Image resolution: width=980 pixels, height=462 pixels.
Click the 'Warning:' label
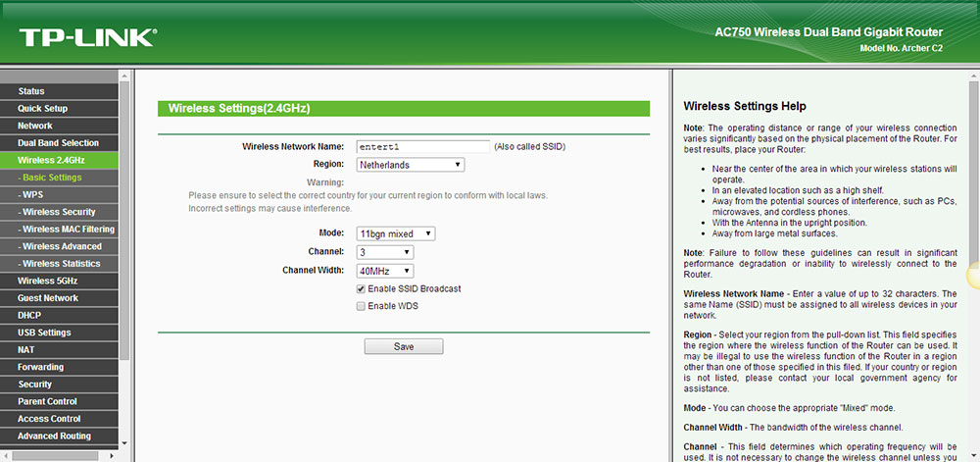[325, 182]
